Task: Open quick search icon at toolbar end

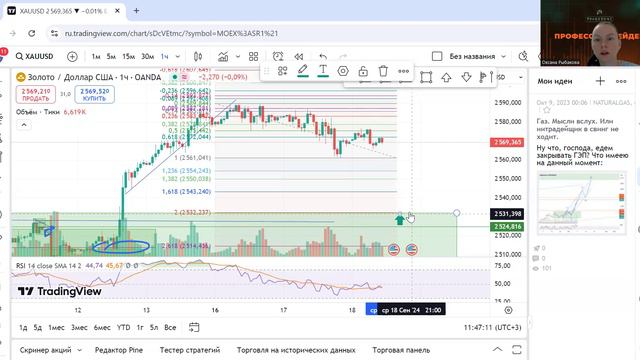Action: (x=523, y=56)
